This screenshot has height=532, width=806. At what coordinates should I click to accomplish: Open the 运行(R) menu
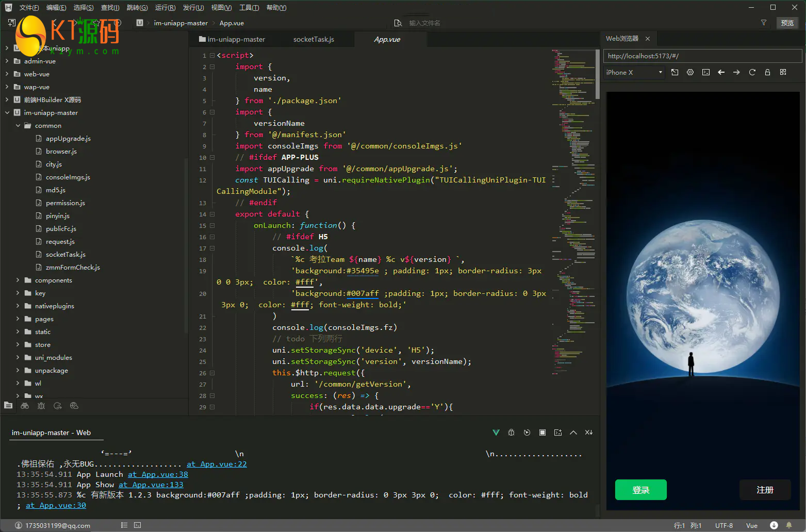165,8
